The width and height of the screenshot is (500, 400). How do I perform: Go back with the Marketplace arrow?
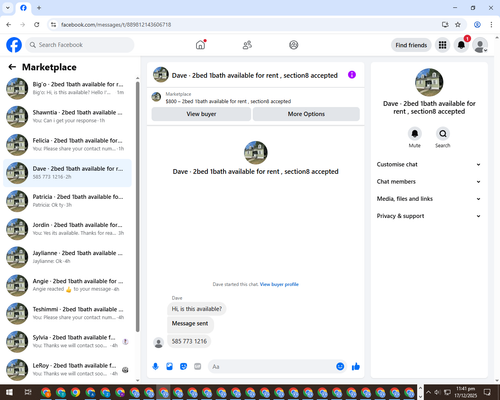pos(12,67)
